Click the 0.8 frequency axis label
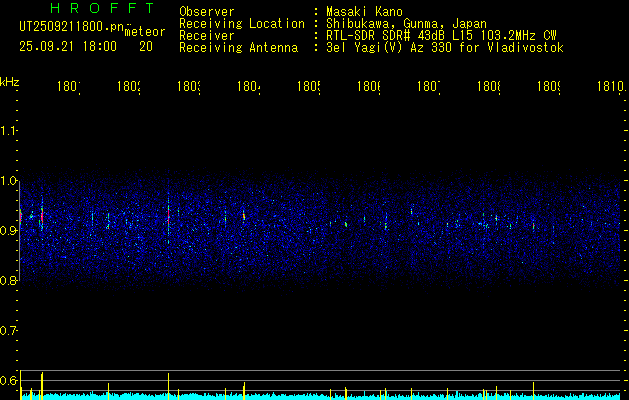Viewport: 629px width, 400px height. coord(8,280)
